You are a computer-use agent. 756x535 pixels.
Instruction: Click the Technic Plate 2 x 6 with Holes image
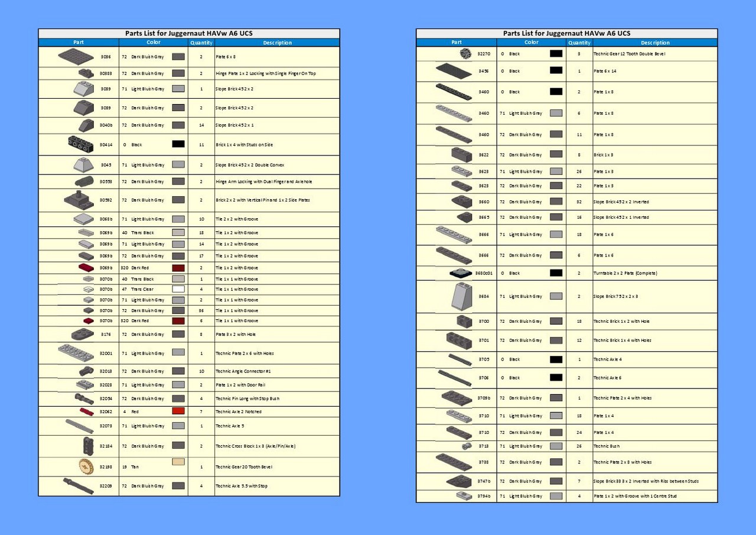[76, 353]
